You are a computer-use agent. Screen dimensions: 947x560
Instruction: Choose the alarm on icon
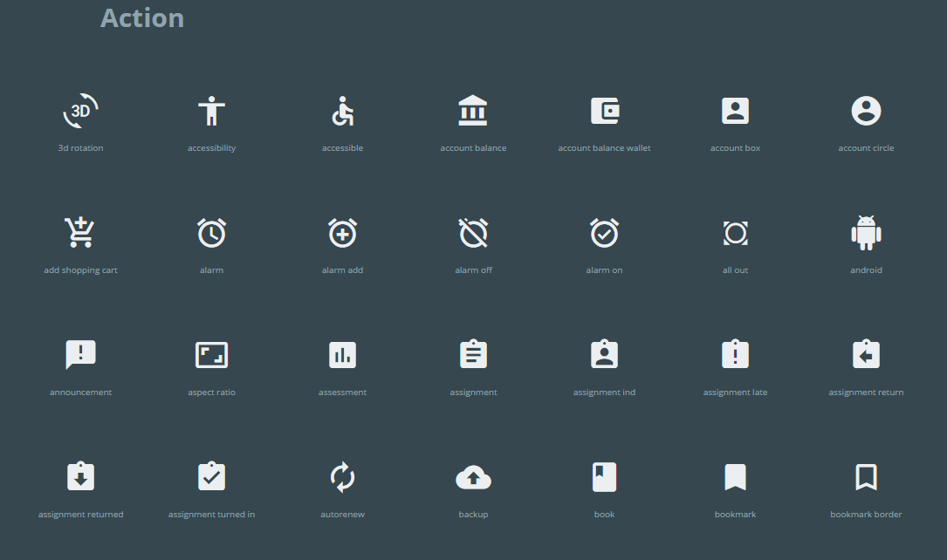point(604,233)
